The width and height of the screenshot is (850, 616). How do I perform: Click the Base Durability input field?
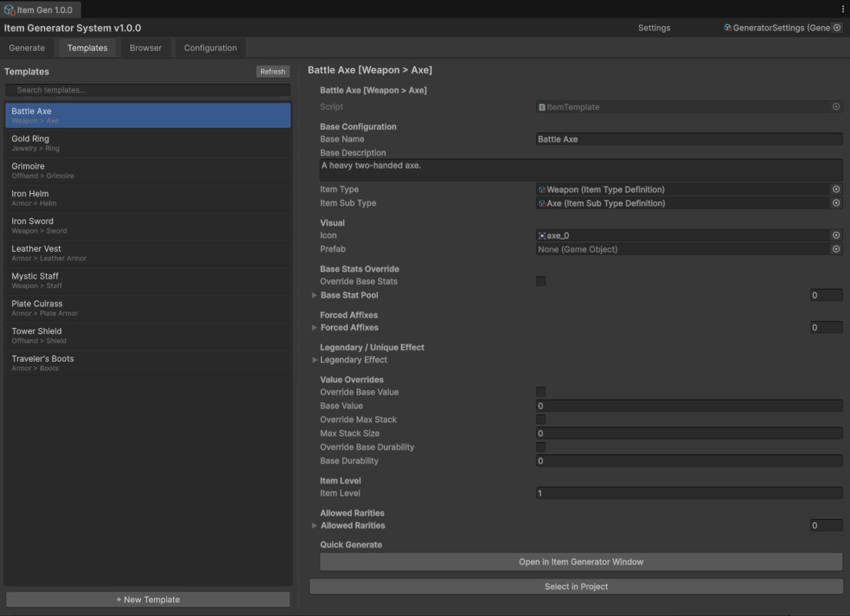coord(689,461)
